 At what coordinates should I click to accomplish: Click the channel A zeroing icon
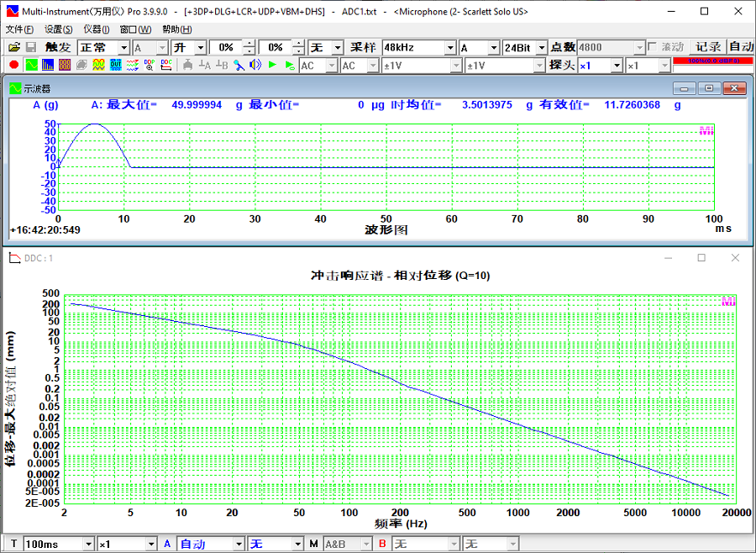click(x=204, y=65)
